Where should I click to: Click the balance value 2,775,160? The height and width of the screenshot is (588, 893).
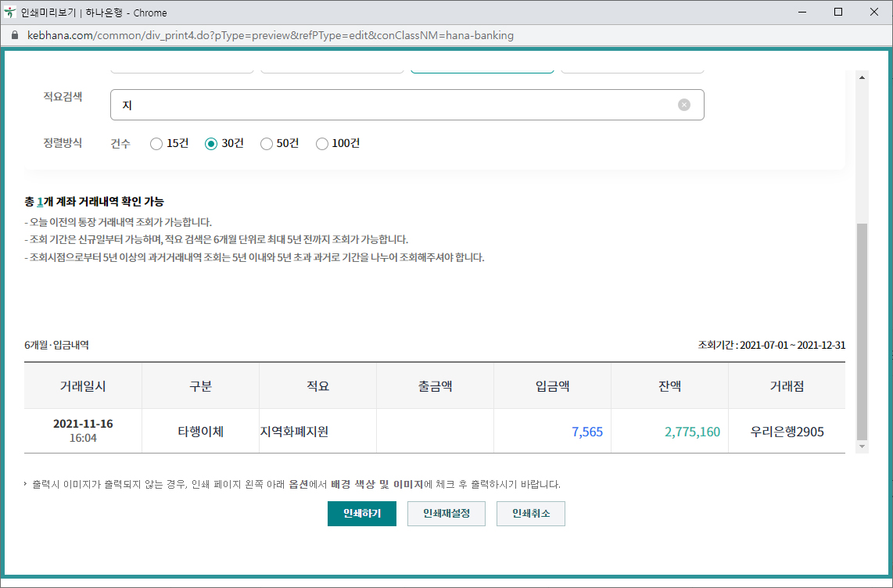click(692, 432)
